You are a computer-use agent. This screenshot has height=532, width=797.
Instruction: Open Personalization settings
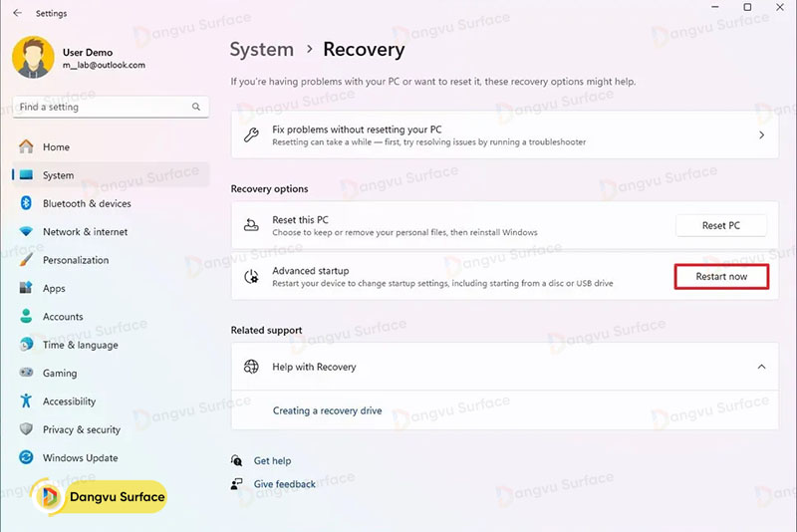76,260
